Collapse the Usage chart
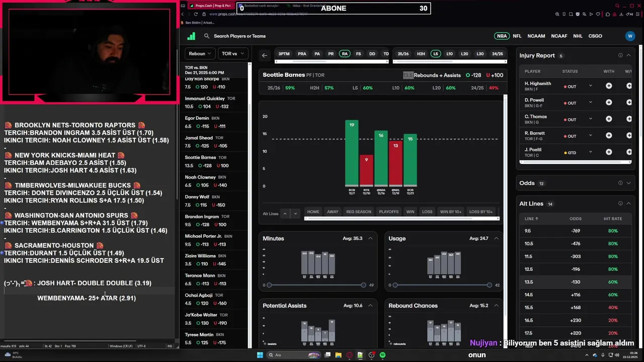 pos(496,238)
